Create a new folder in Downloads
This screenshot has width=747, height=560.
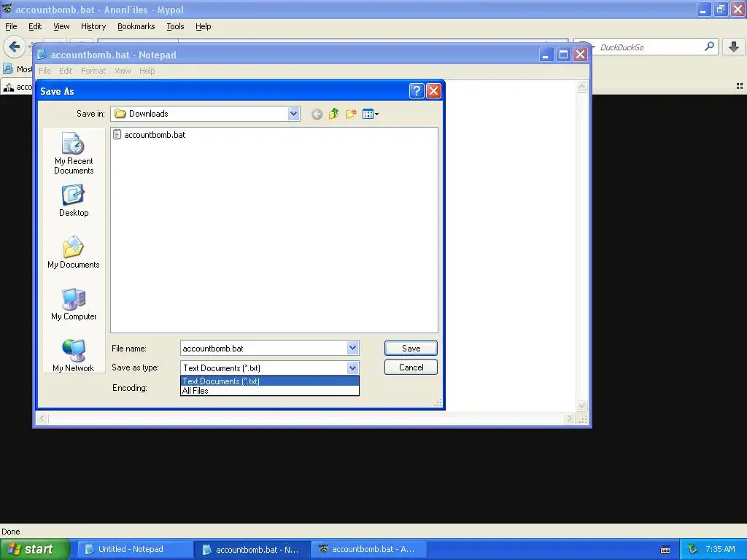point(351,114)
